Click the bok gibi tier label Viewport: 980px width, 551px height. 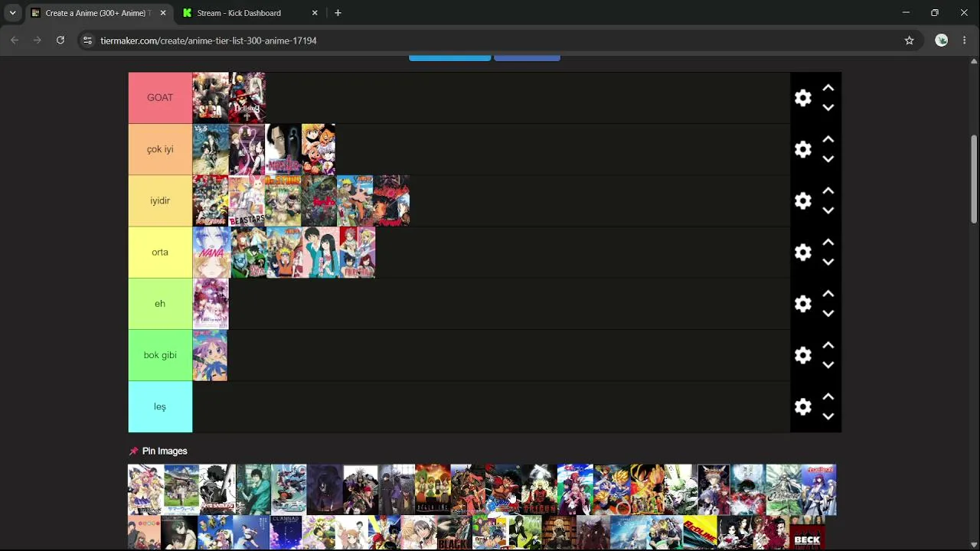pyautogui.click(x=160, y=355)
